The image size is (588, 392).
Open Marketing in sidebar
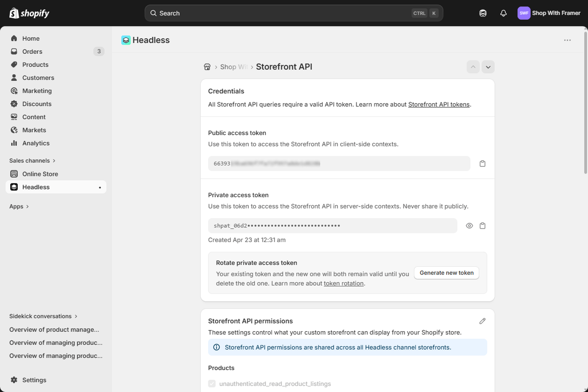[56, 91]
